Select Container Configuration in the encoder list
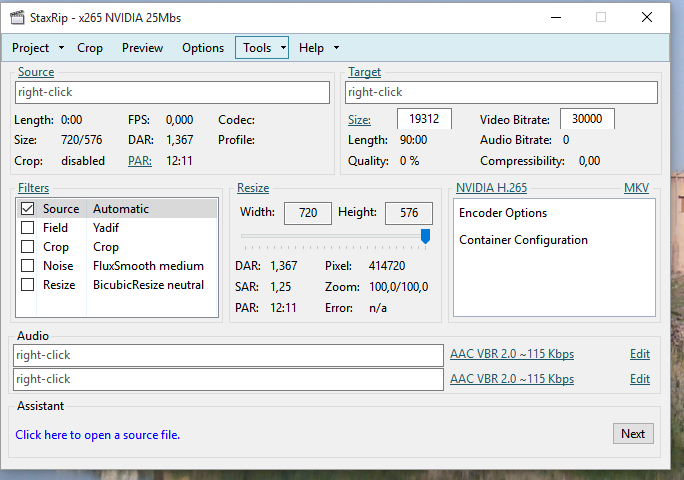The image size is (684, 480). point(523,240)
